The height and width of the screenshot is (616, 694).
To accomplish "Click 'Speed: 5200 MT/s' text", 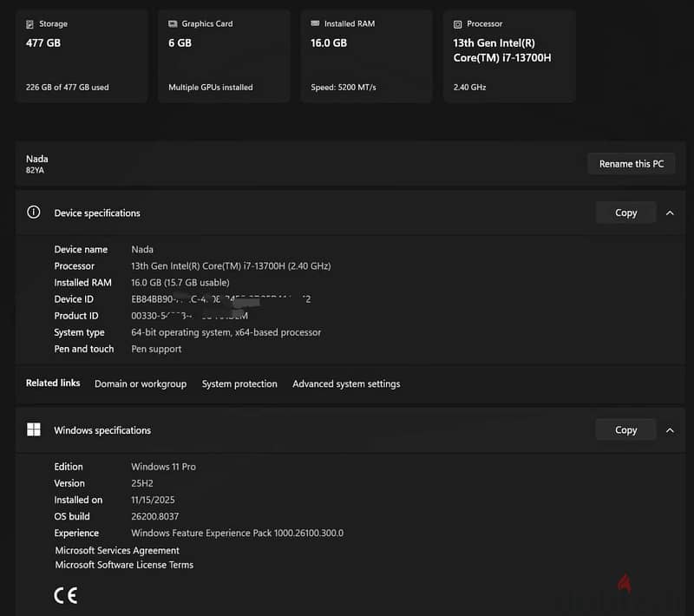I will 344,87.
